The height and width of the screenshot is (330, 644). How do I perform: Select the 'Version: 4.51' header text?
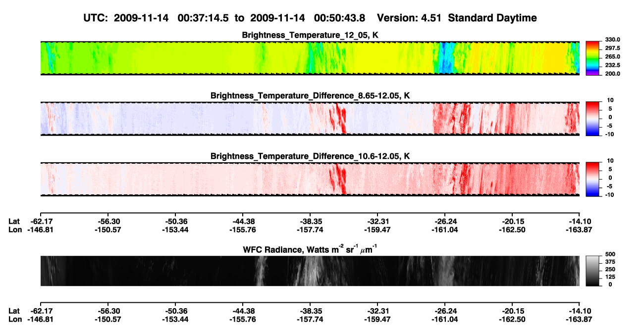410,18
